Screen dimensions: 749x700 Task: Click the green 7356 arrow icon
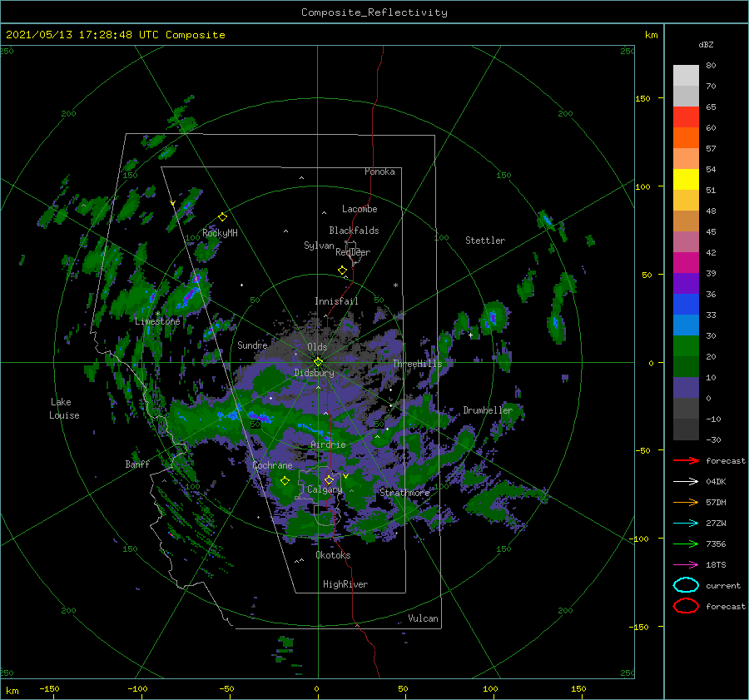tap(686, 544)
